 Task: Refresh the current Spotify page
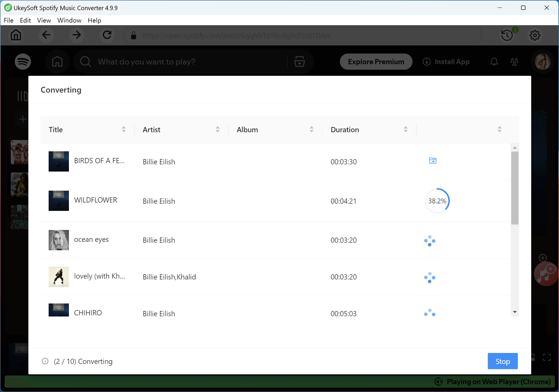pyautogui.click(x=107, y=35)
